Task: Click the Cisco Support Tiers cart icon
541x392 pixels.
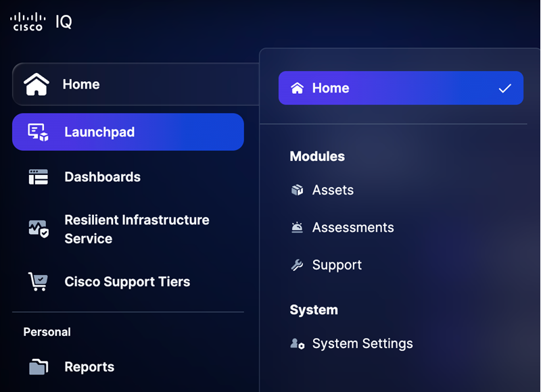Action: coord(38,282)
